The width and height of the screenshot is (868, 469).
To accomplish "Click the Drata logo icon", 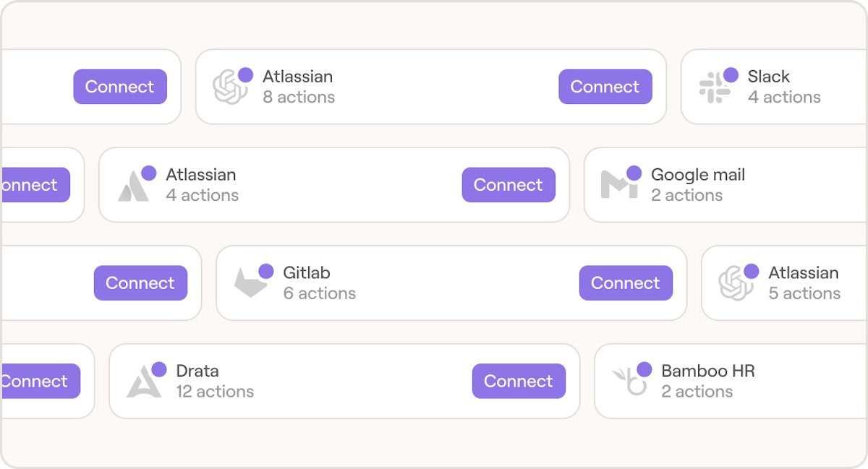I will point(143,382).
